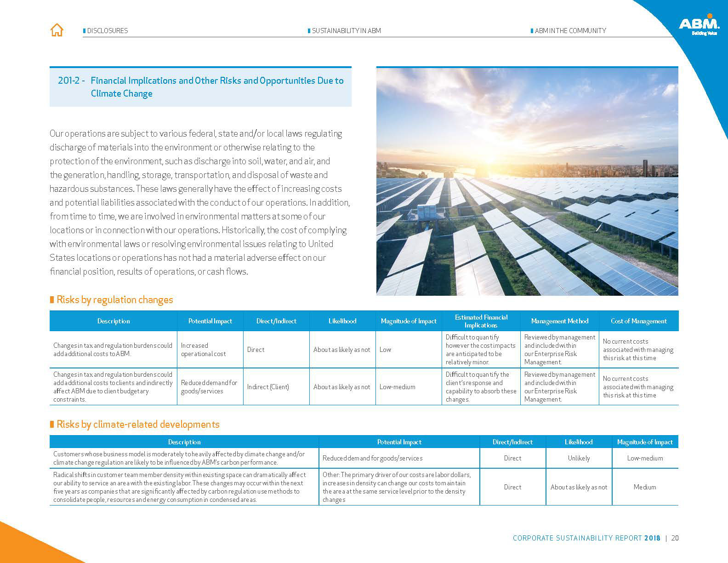The width and height of the screenshot is (728, 563).
Task: Click the Corporate Sustainability Report 2018 footer
Action: point(586,538)
